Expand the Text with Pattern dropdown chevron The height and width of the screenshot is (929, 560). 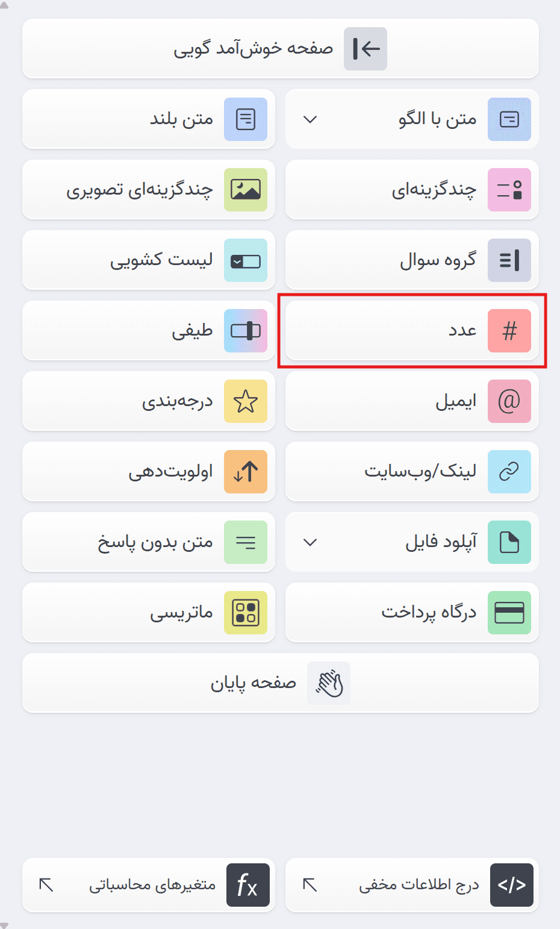[x=310, y=119]
